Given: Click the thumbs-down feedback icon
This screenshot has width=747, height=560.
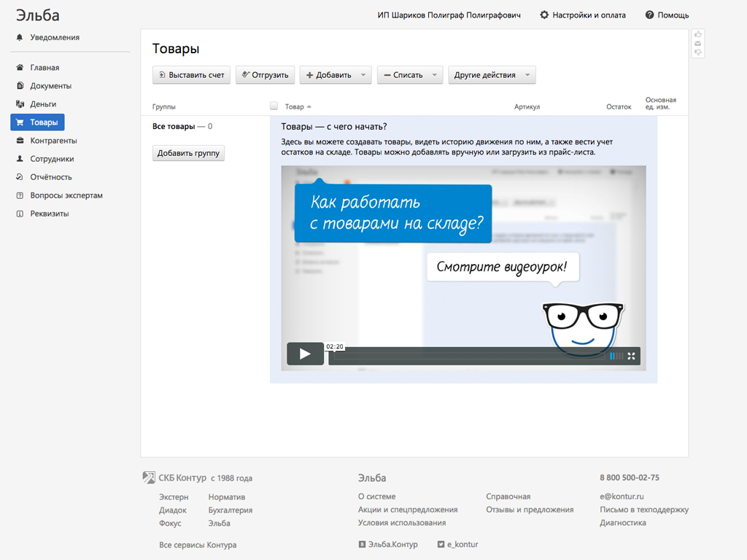Looking at the screenshot, I should click(x=698, y=52).
